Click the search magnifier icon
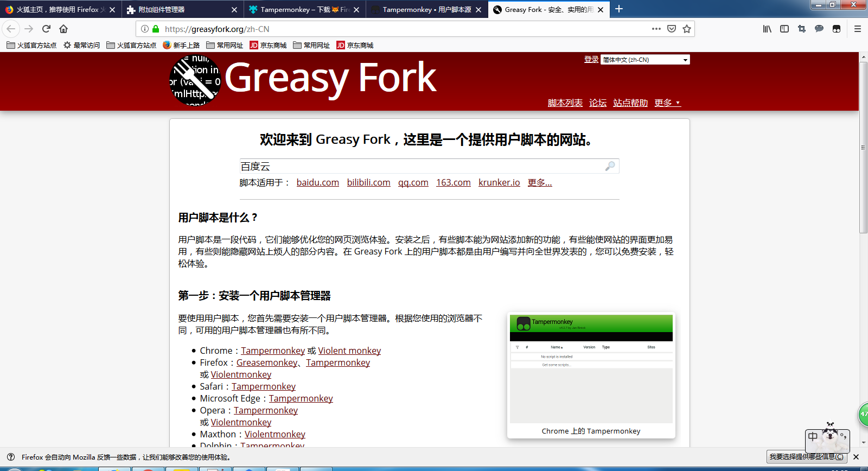 click(610, 166)
